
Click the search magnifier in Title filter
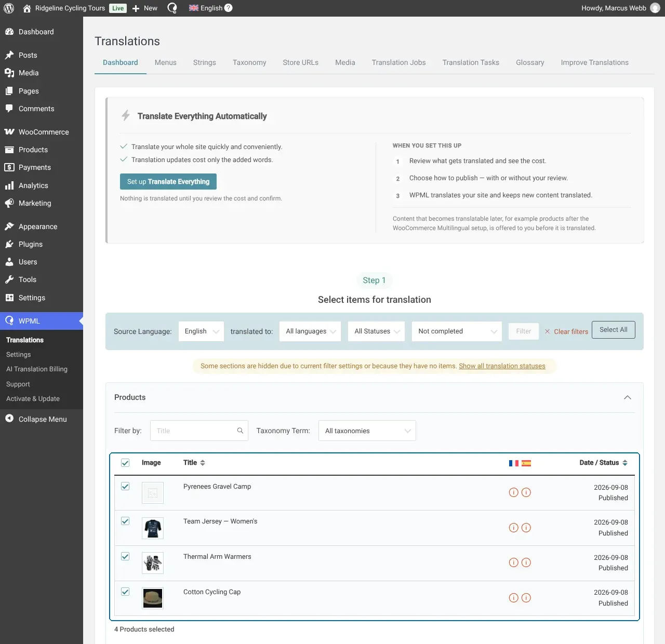click(x=240, y=431)
